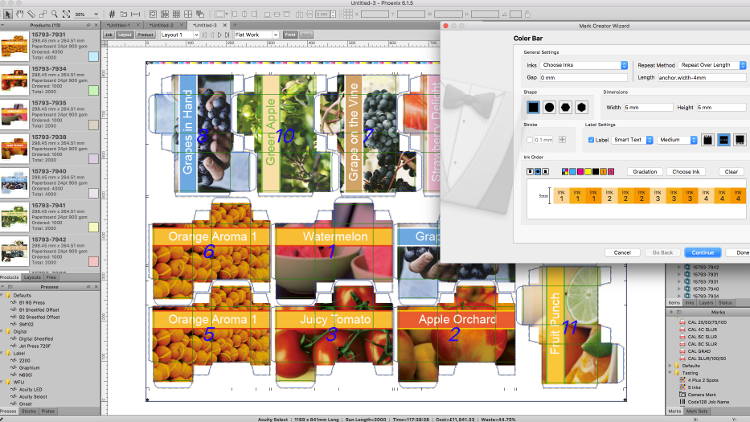The width and height of the screenshot is (750, 422).
Task: Click the play next layout arrow
Action: click(220, 35)
